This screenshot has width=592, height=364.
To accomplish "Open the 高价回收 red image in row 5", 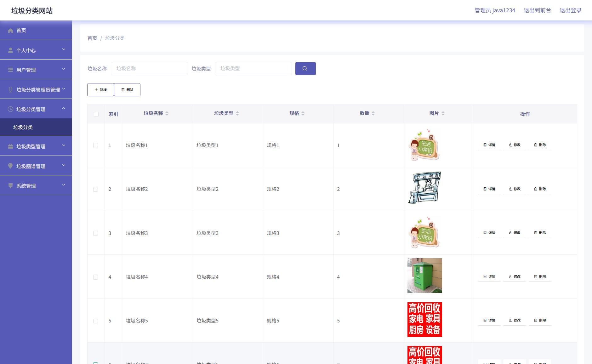I will click(424, 320).
